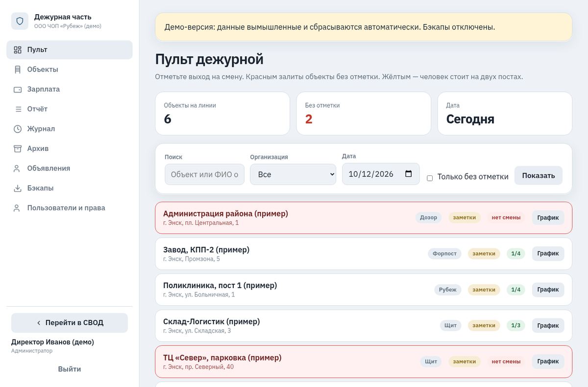Select Администрация района (пример) title
588x387 pixels.
tap(225, 214)
